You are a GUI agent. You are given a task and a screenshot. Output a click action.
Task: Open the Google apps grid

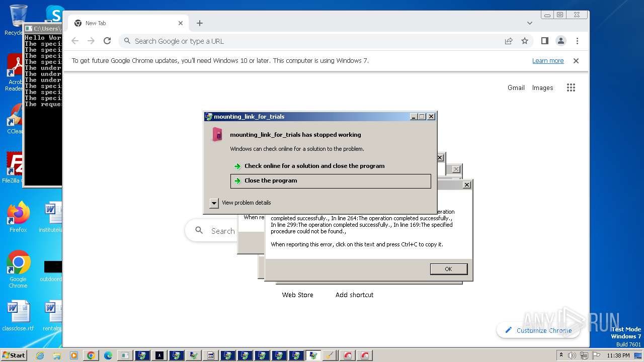571,87
